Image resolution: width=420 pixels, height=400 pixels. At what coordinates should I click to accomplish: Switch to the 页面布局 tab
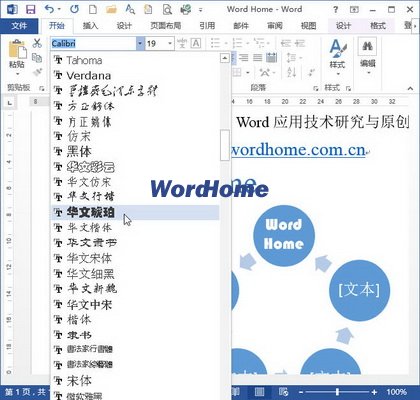pos(165,26)
